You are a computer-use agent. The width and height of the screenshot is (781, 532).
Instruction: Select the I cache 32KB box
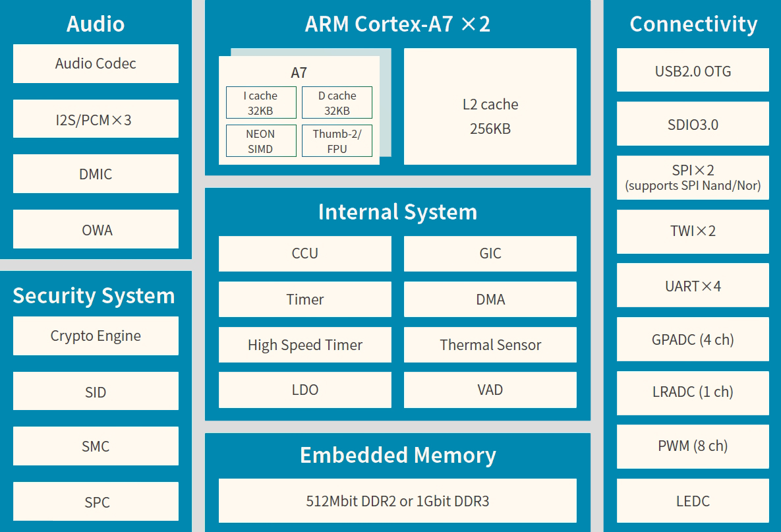(260, 103)
